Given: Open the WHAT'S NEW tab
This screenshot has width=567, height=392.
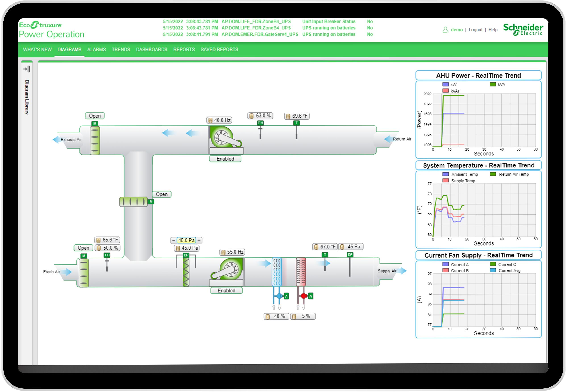Looking at the screenshot, I should click(x=37, y=50).
